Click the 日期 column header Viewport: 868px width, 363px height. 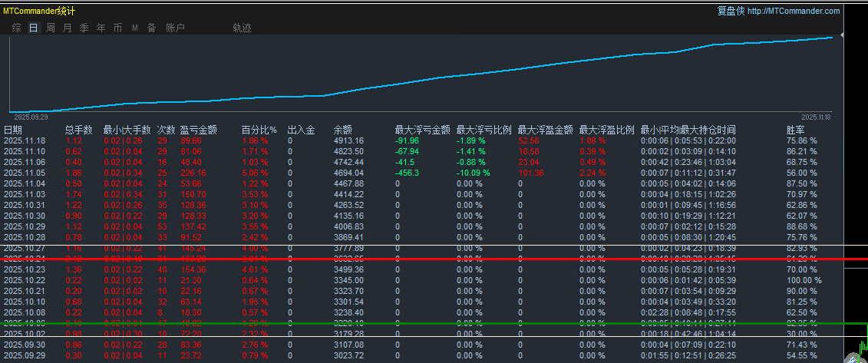(13, 130)
